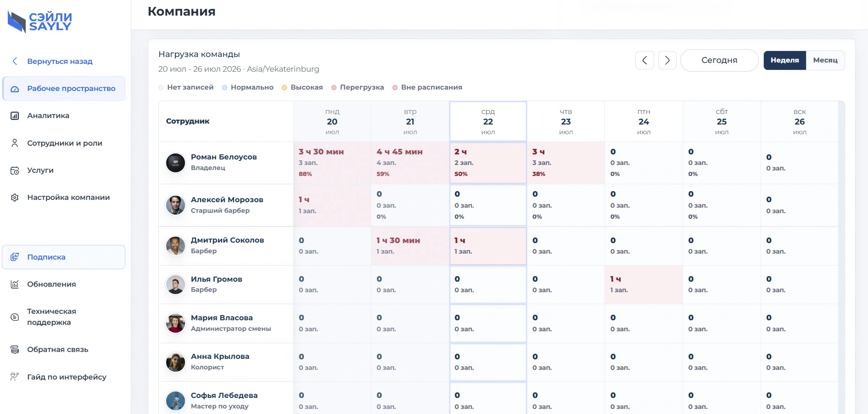Screen dimensions: 868x414
Task: Go to the next week with the right chevron
Action: point(667,60)
